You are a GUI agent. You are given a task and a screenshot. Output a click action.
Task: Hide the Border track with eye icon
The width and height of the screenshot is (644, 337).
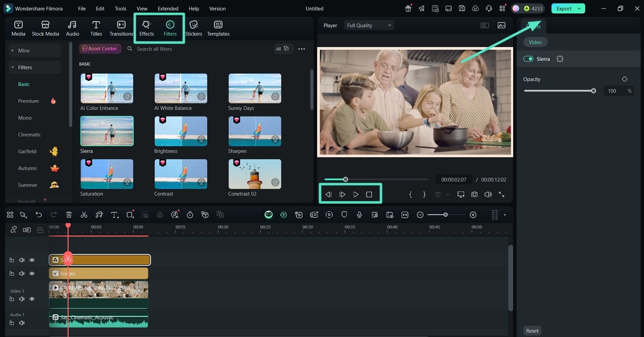[x=32, y=274]
